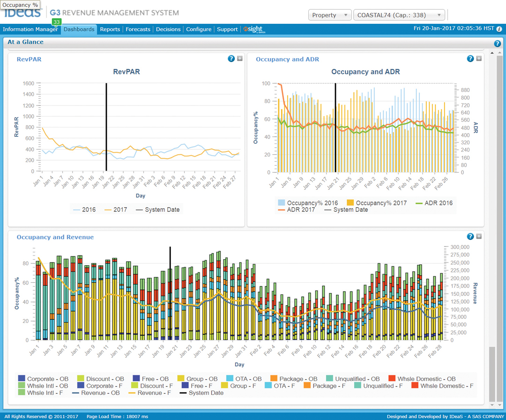Toggle Occupancy% 2016 legend entry
Screen dimensions: 506x420
308,203
